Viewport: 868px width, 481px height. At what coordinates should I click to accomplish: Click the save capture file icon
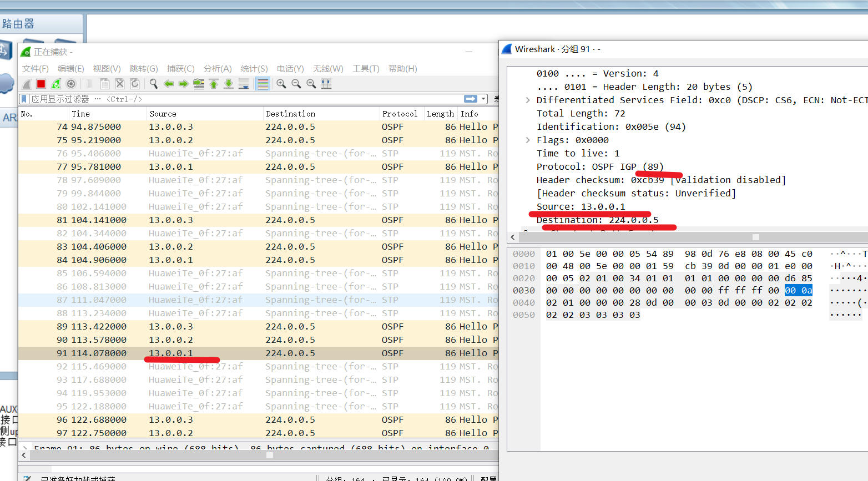pos(104,84)
